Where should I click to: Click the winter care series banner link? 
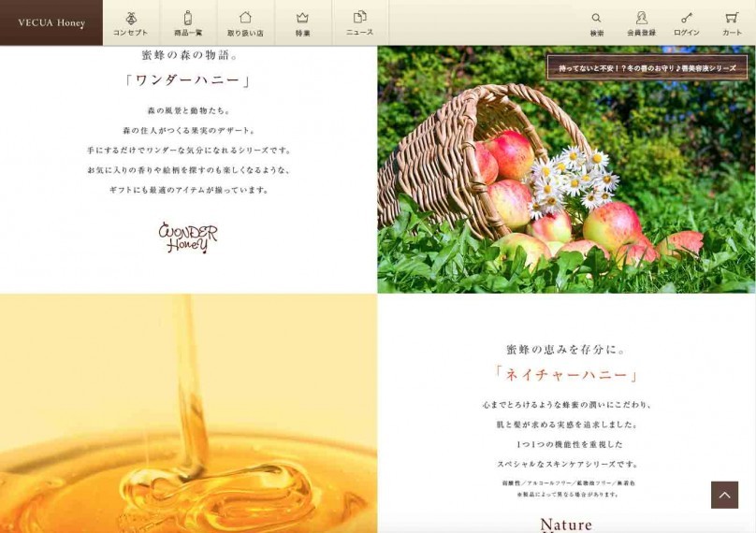647,68
